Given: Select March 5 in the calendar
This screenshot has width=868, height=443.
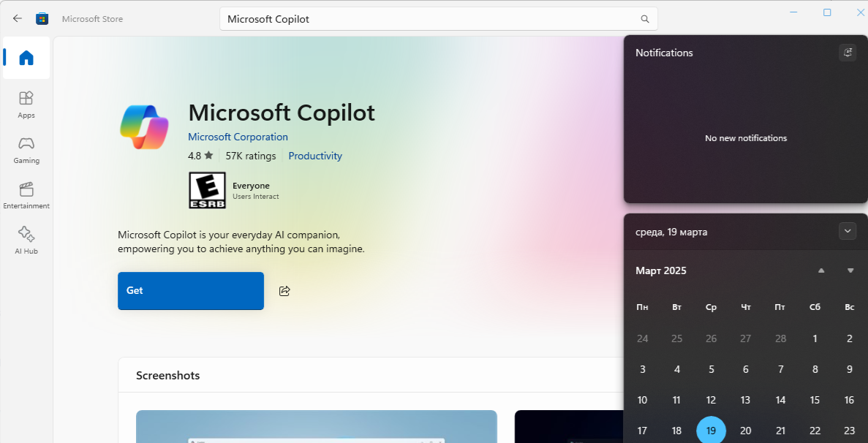Looking at the screenshot, I should click(712, 369).
